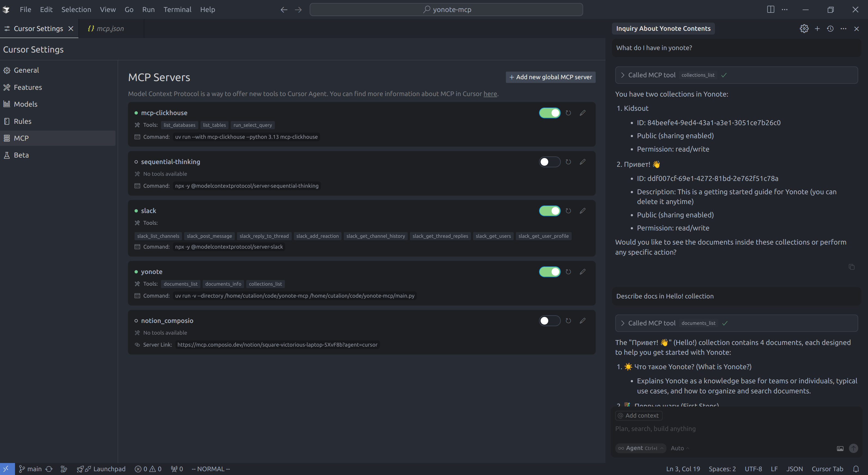Start a new chat with plus icon

click(x=817, y=29)
